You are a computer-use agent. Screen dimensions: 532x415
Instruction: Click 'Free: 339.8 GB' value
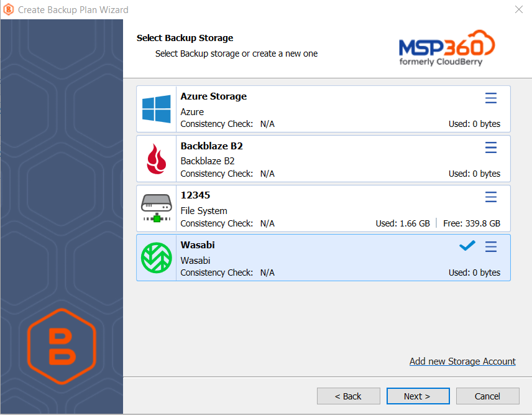pyautogui.click(x=472, y=223)
